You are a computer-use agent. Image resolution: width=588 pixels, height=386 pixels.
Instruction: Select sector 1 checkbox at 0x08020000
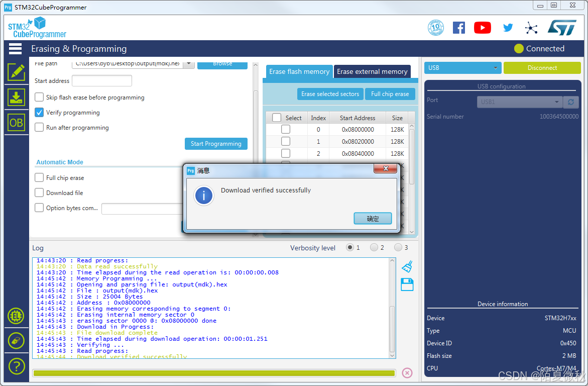tap(286, 141)
